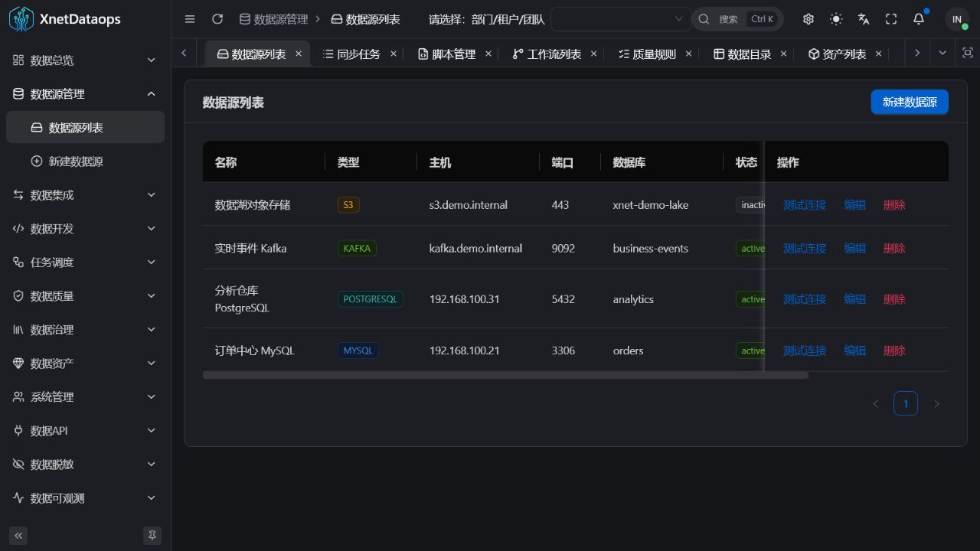
Task: Click the 新建数据源 blue button
Action: 910,102
